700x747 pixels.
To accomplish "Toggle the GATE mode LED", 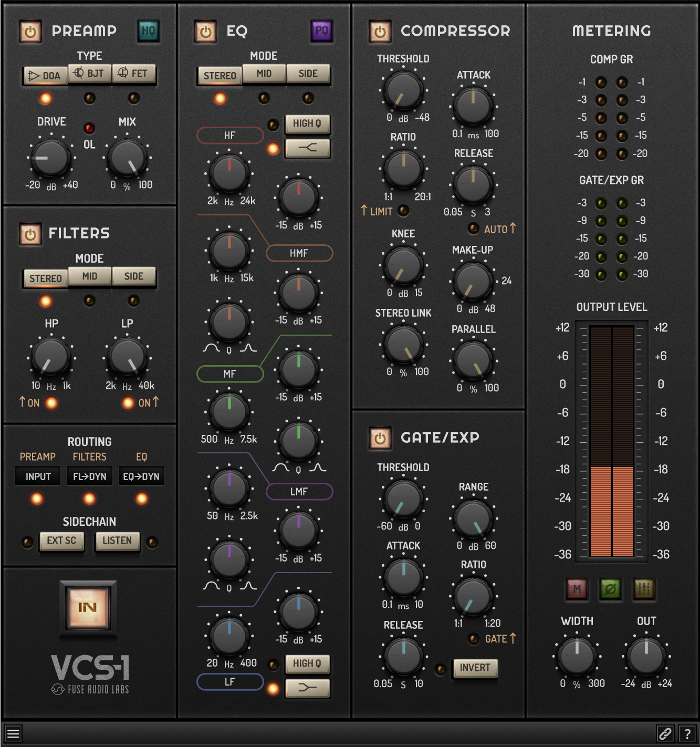I will coord(473,639).
